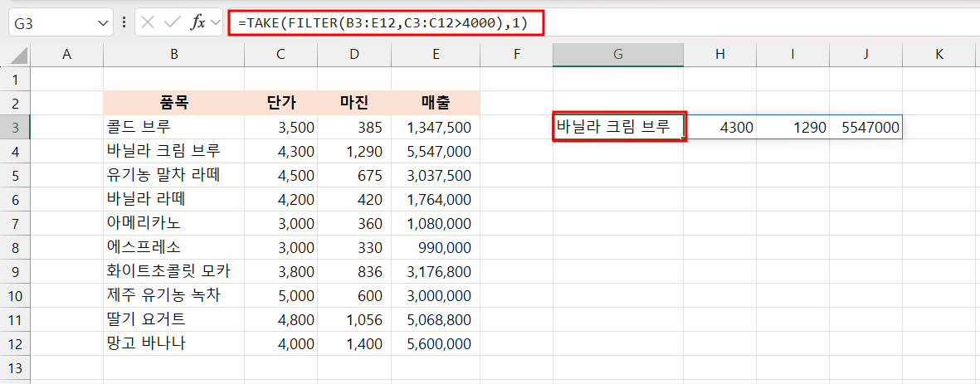Click price cell 3,800
Screen dimensions: 980x384
point(280,270)
